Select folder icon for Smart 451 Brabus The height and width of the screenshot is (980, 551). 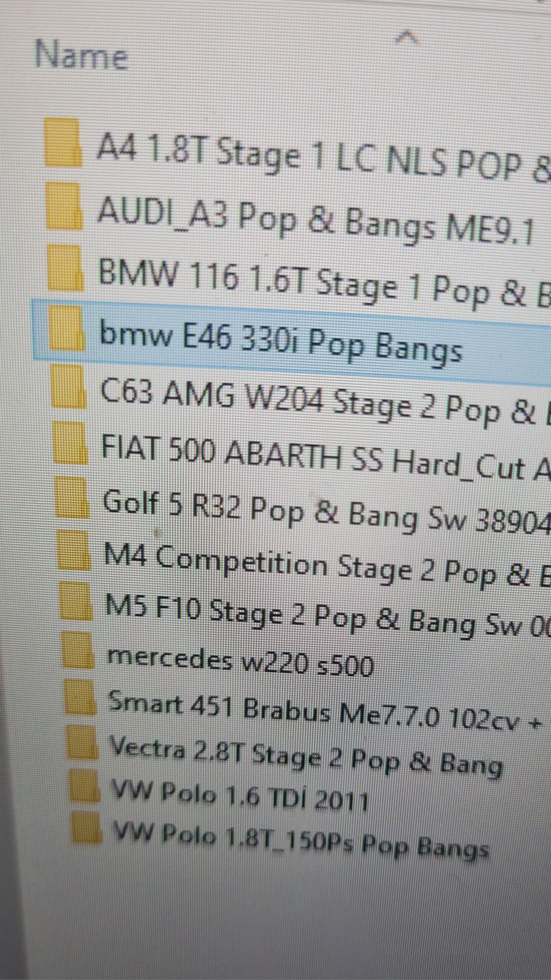click(81, 697)
